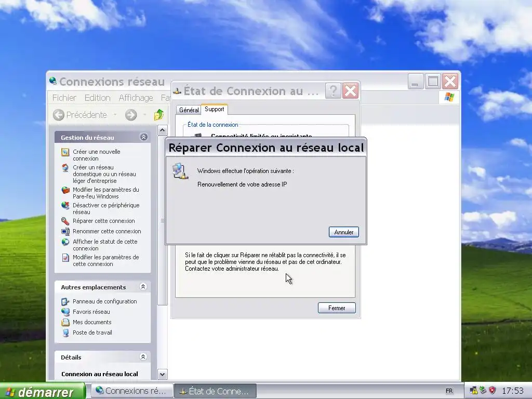Collapse the Détails panel
This screenshot has height=399, width=532.
(143, 356)
